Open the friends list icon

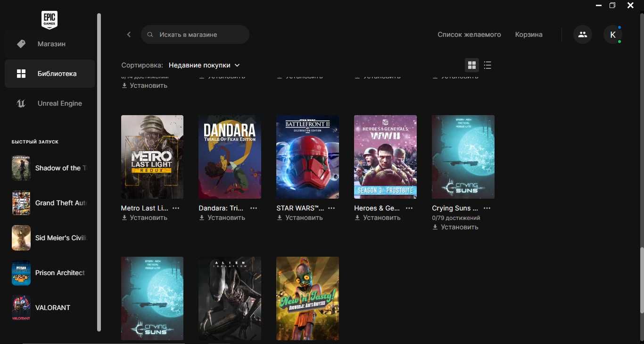click(583, 34)
